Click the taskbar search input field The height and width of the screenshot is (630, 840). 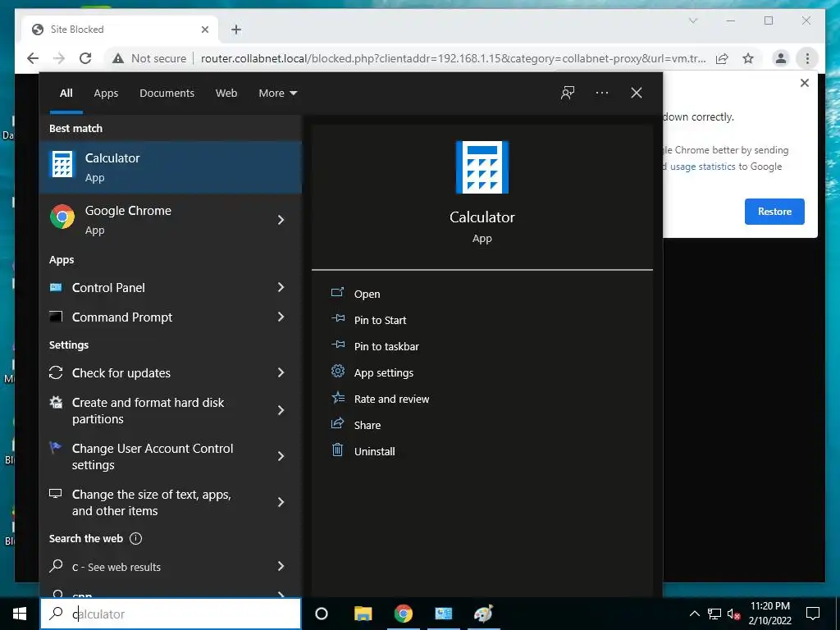171,614
